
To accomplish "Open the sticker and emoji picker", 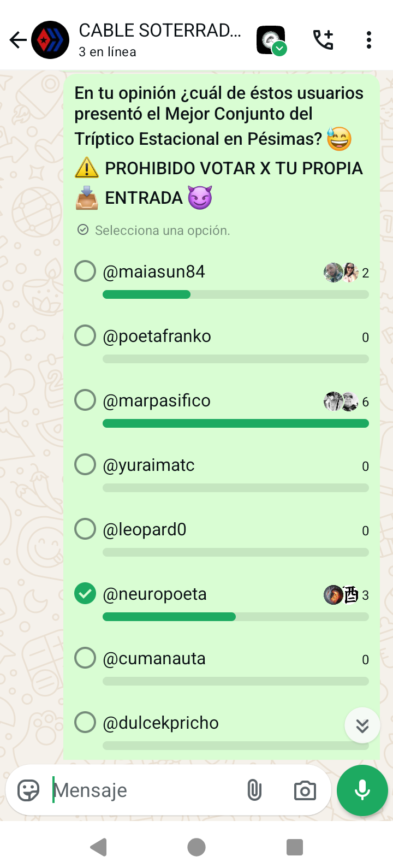I will coord(28,790).
